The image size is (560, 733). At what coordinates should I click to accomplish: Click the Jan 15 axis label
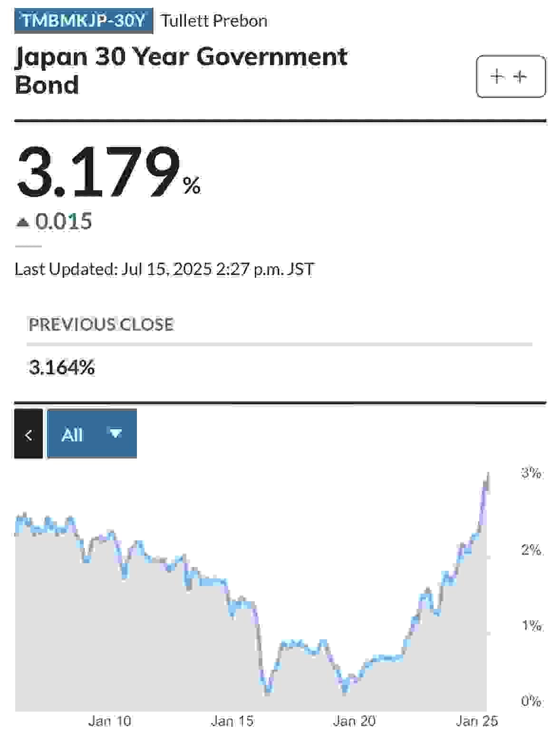coord(232,721)
